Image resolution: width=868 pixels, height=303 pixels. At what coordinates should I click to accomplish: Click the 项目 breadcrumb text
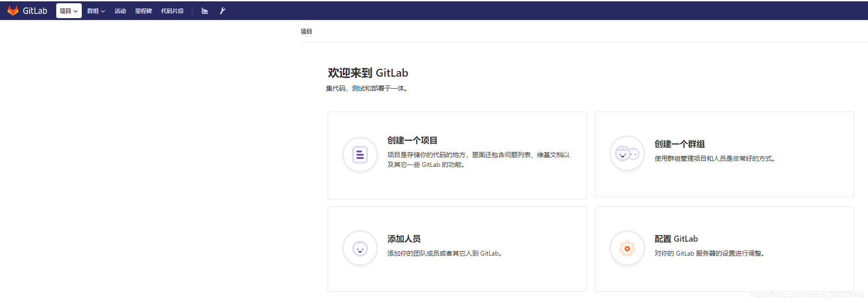pyautogui.click(x=306, y=32)
